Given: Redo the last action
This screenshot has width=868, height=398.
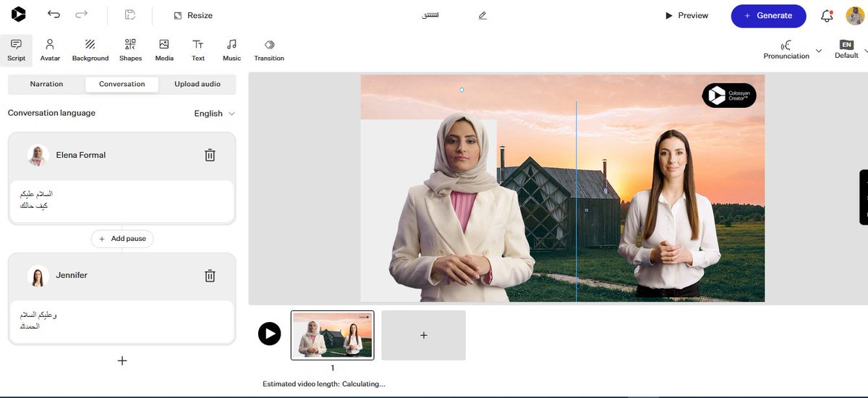Looking at the screenshot, I should pyautogui.click(x=82, y=14).
